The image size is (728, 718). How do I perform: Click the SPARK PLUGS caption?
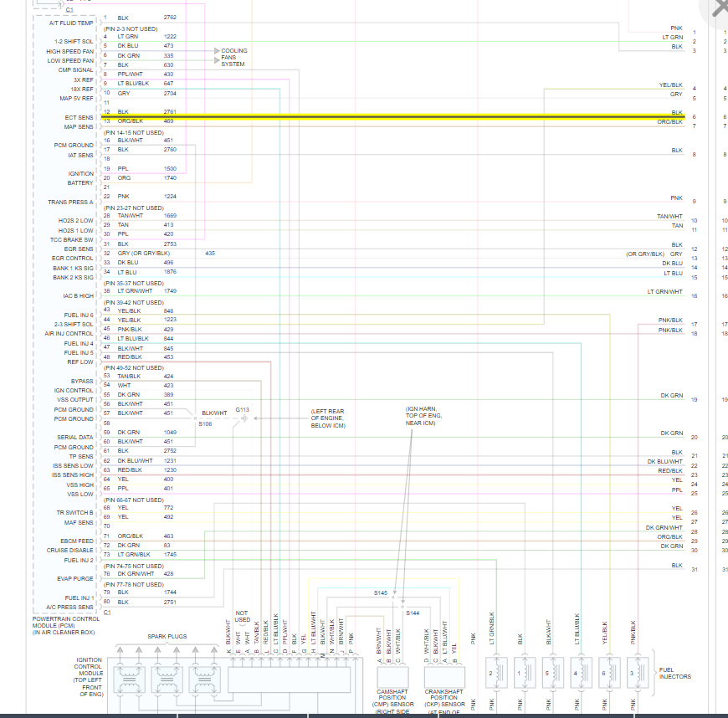167,636
